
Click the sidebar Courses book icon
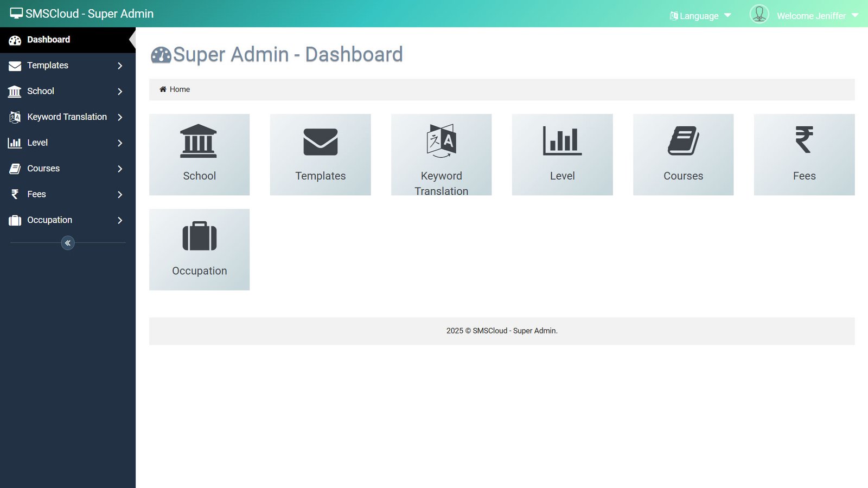point(15,169)
